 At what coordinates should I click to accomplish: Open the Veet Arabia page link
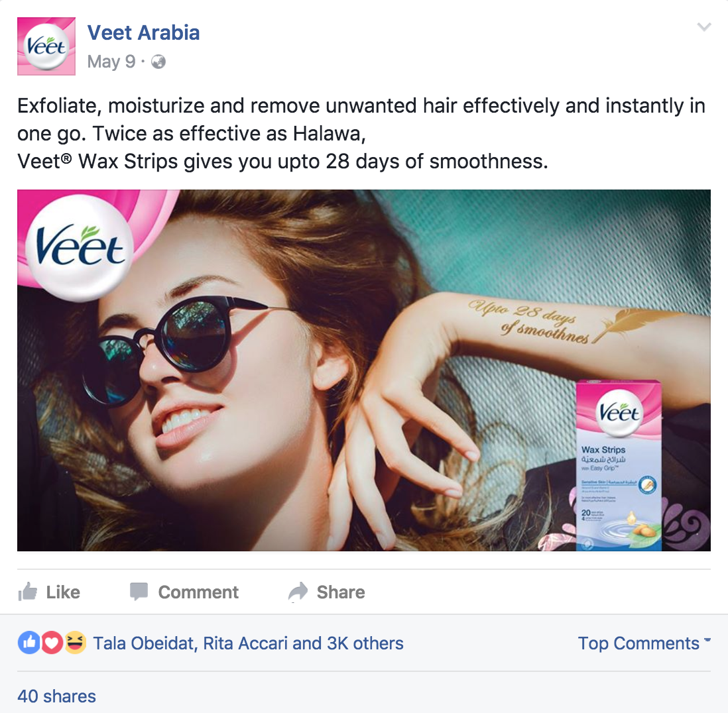coord(143,33)
